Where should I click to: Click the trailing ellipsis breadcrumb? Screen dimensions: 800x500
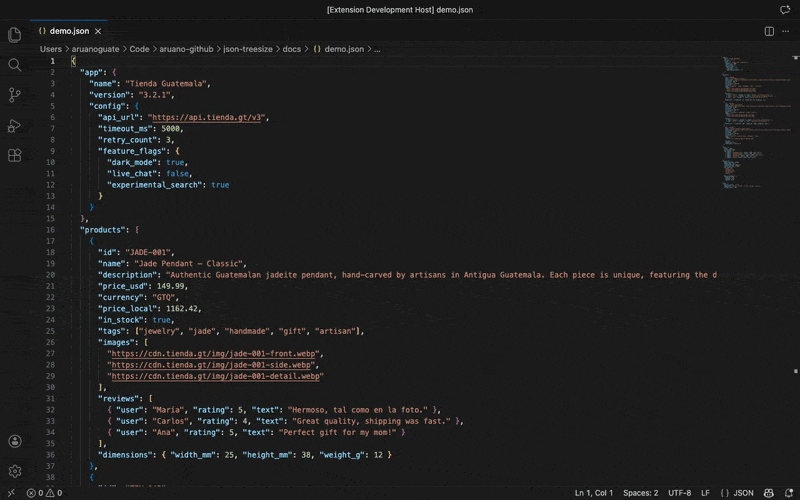point(378,49)
